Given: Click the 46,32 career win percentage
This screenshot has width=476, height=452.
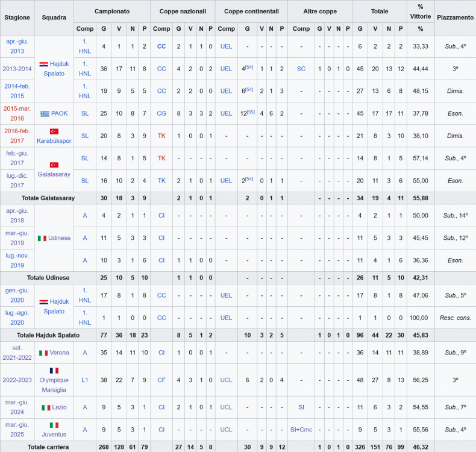Looking at the screenshot, I should 421,447.
